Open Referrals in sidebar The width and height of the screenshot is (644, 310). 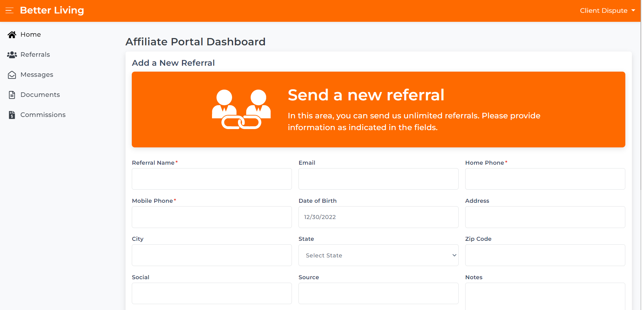[35, 55]
